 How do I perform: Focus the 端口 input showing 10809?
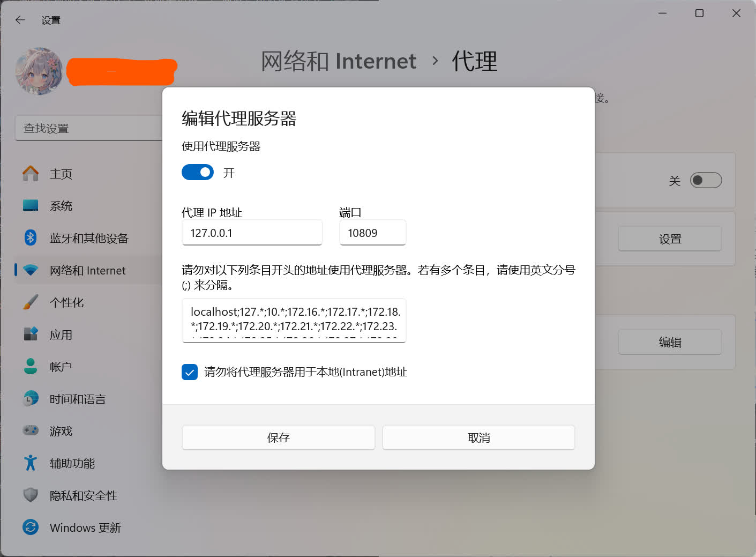click(x=372, y=233)
